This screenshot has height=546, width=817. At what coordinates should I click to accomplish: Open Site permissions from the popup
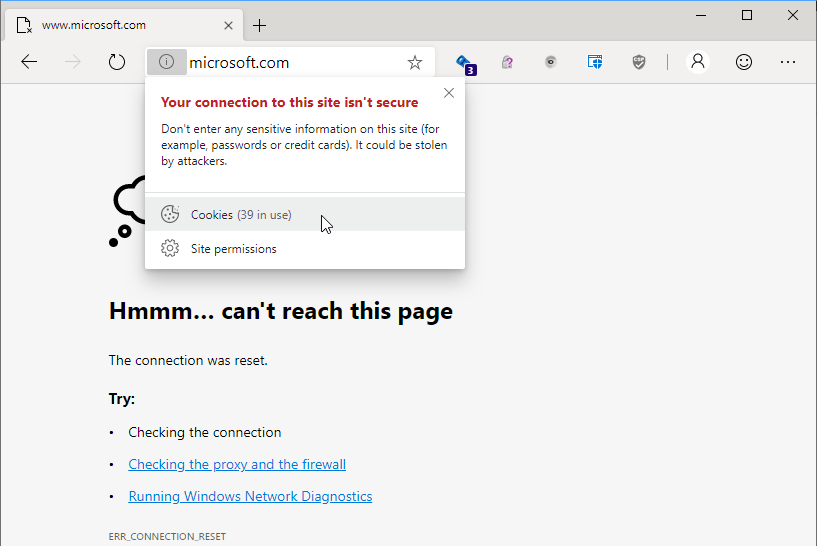[x=233, y=249]
